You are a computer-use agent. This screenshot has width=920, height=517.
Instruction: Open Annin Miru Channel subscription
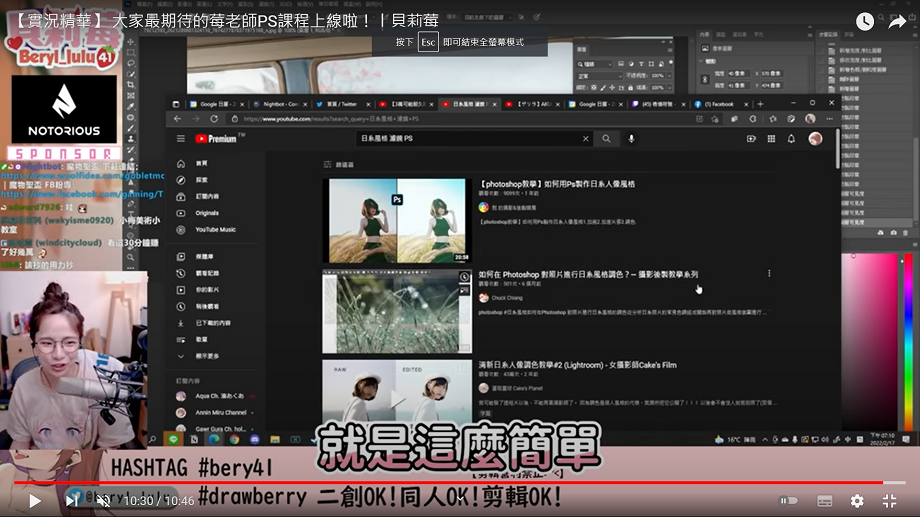(x=212, y=413)
